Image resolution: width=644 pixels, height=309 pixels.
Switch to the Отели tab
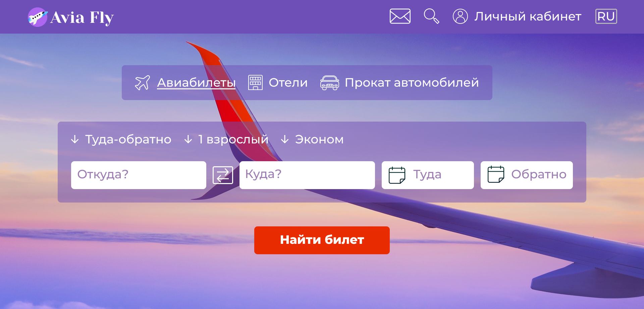288,83
